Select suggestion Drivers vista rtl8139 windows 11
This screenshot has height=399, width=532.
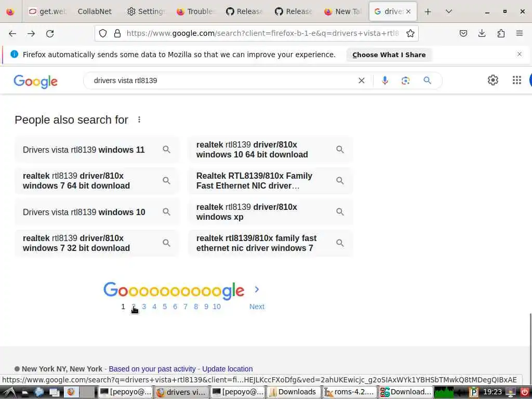[x=97, y=150]
